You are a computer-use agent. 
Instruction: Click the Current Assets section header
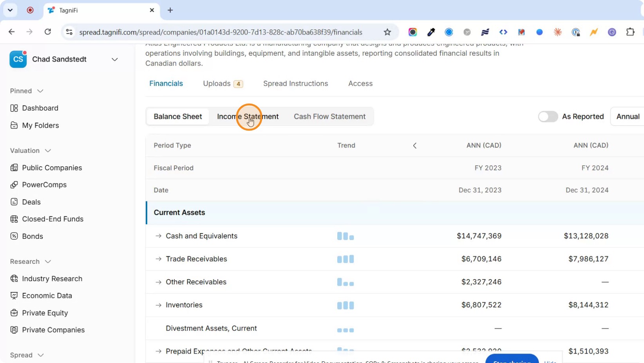pyautogui.click(x=395, y=213)
